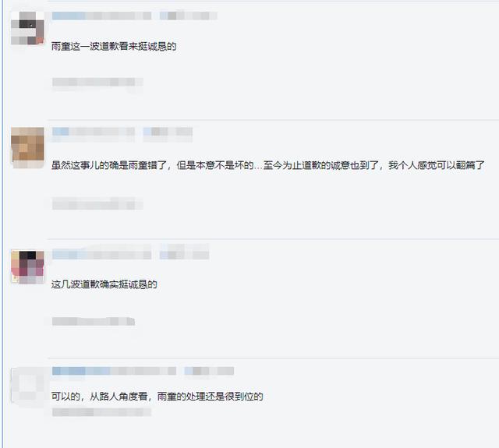Open avatar of commenter saying 雨童这一波道歉看来挺诚恳的

[x=27, y=28]
